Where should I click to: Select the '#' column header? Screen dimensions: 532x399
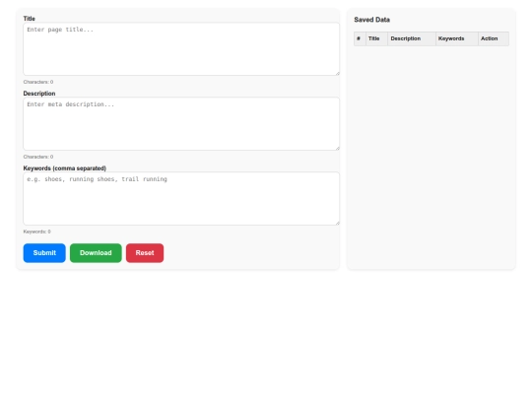point(360,38)
